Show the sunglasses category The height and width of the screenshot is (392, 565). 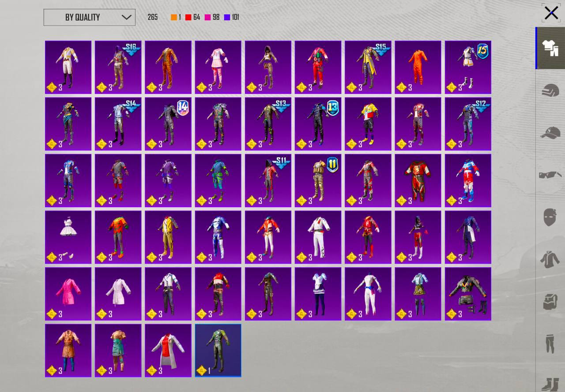pos(550,175)
